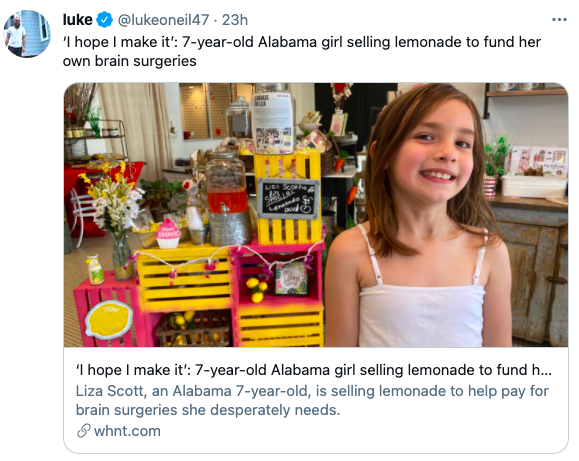Click the "own brain surgeries" tweet text line
Viewport: 579px width, 461px height.
pyautogui.click(x=130, y=61)
